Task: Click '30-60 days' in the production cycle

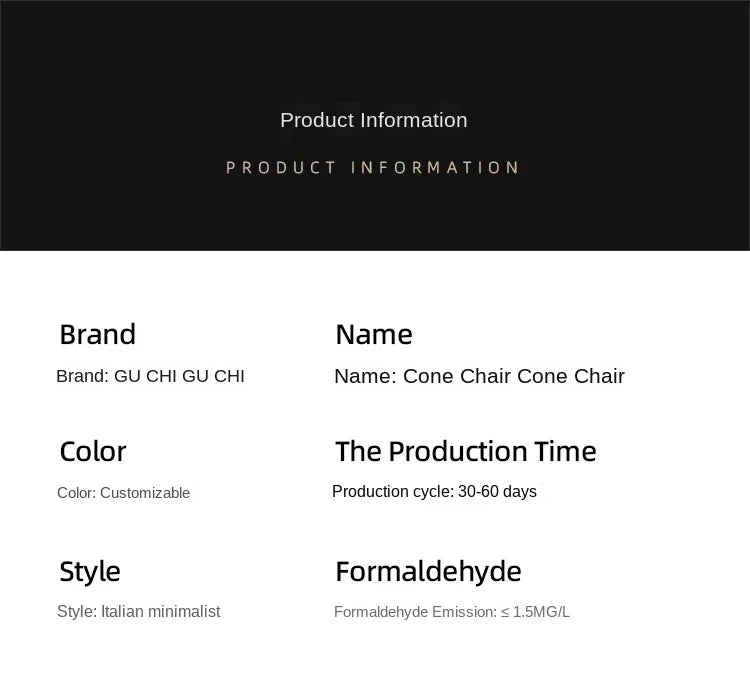Action: pos(497,492)
